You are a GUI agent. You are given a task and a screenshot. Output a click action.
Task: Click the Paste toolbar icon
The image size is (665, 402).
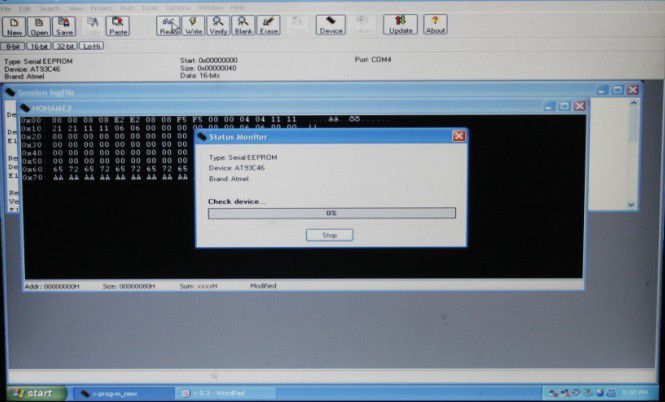point(118,25)
